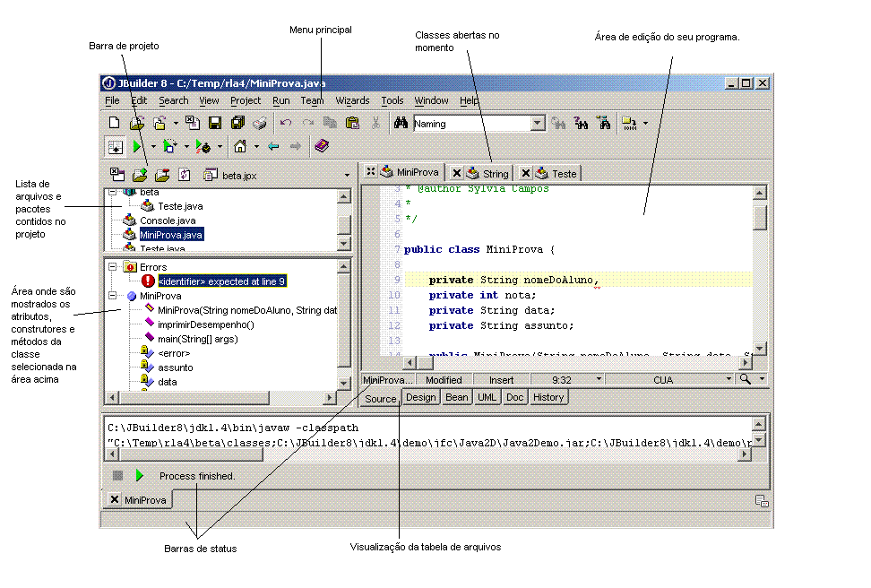Collapse MiniProva node in structure pane
This screenshot has height=588, width=871.
point(113,296)
